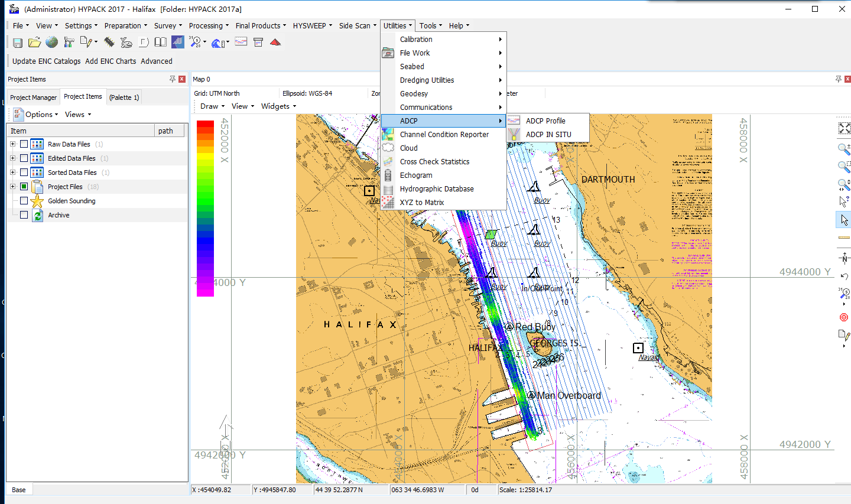Close the Project Items panel
The height and width of the screenshot is (504, 851).
(x=182, y=79)
